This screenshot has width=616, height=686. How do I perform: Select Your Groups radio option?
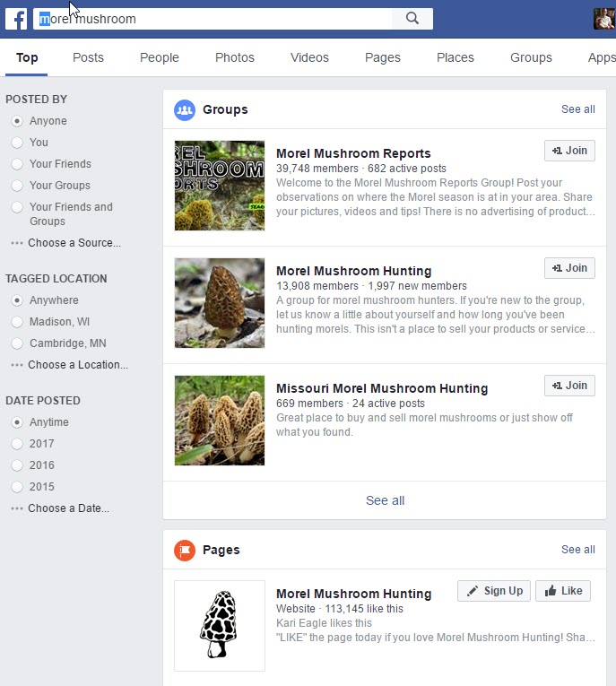(x=17, y=186)
